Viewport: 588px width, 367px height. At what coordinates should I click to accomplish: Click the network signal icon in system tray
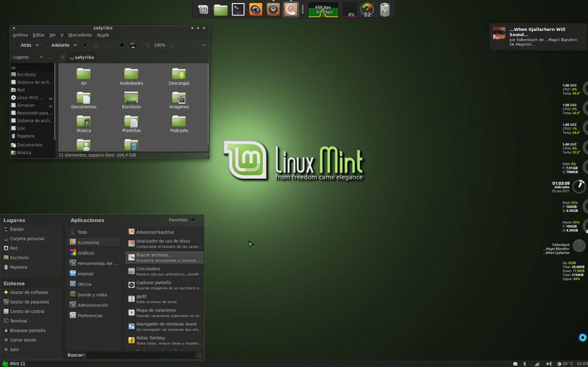pyautogui.click(x=537, y=363)
